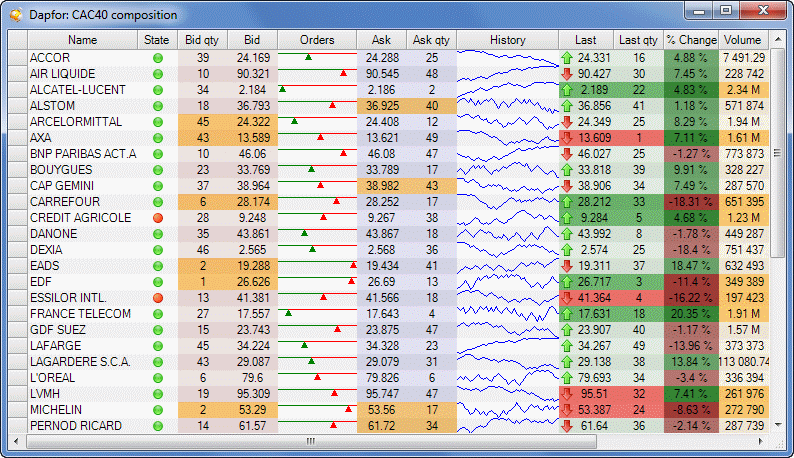Sort by the Bid qty column header
794x458 pixels.
point(203,40)
